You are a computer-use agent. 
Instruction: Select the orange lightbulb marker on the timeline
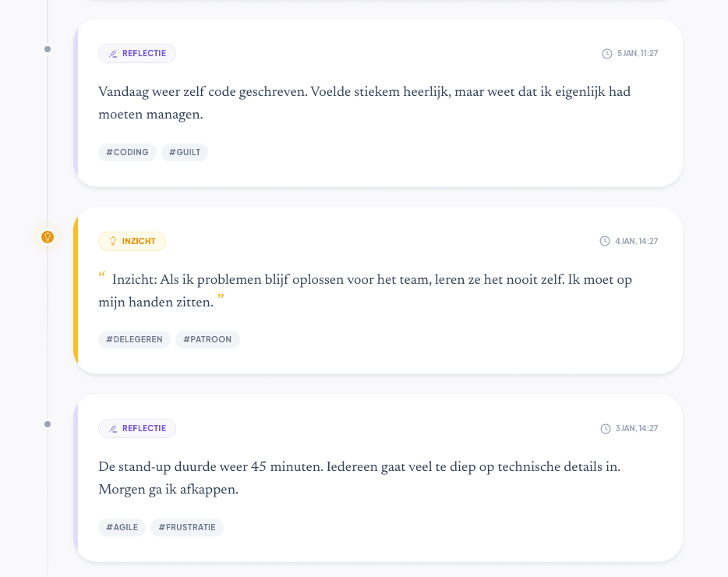tap(48, 236)
